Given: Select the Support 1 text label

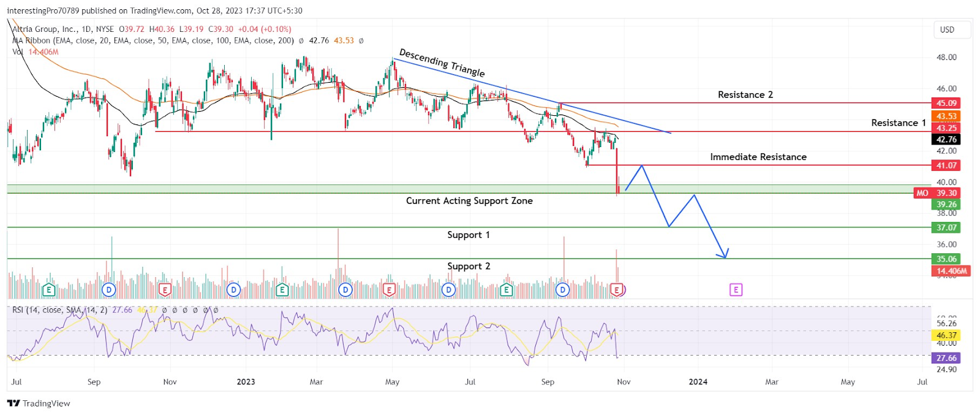Looking at the screenshot, I should tap(469, 235).
